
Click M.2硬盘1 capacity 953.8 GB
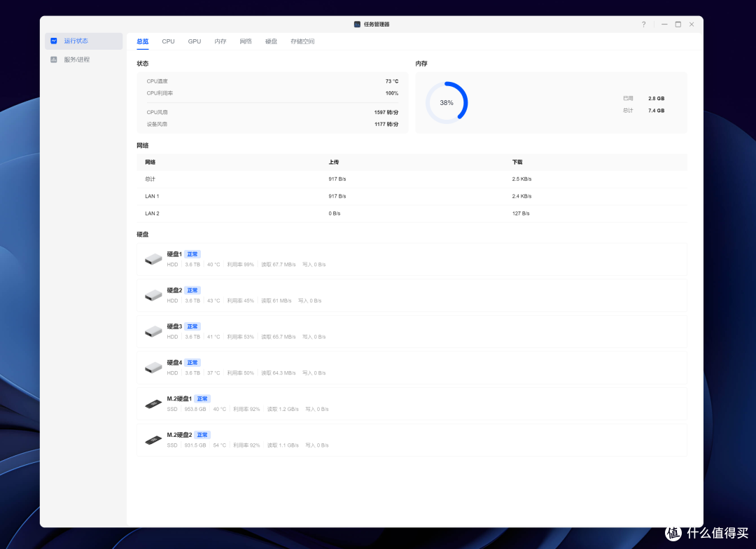click(195, 409)
